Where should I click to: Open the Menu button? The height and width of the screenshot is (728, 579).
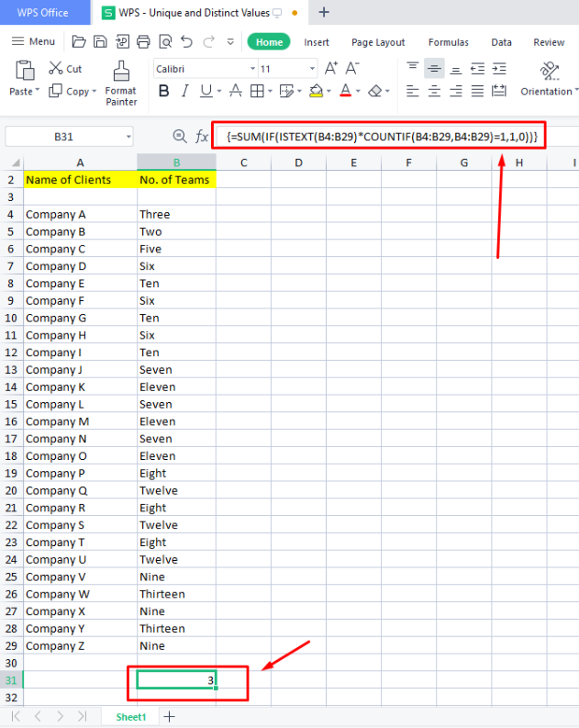coord(34,41)
